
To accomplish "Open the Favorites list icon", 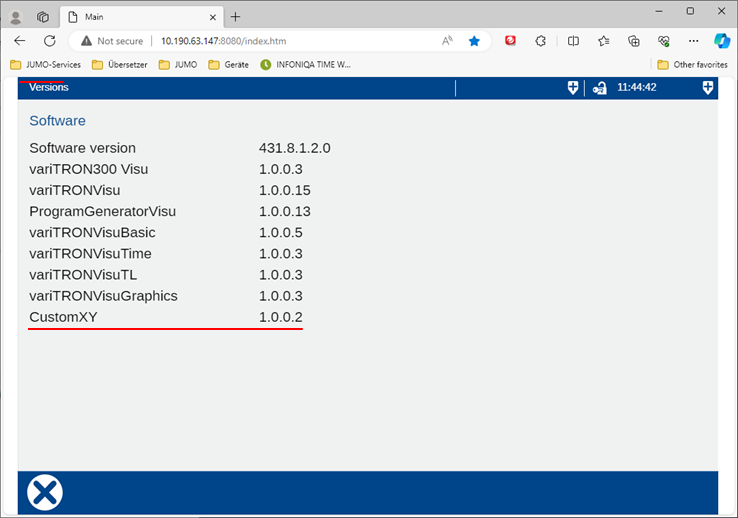I will point(604,41).
